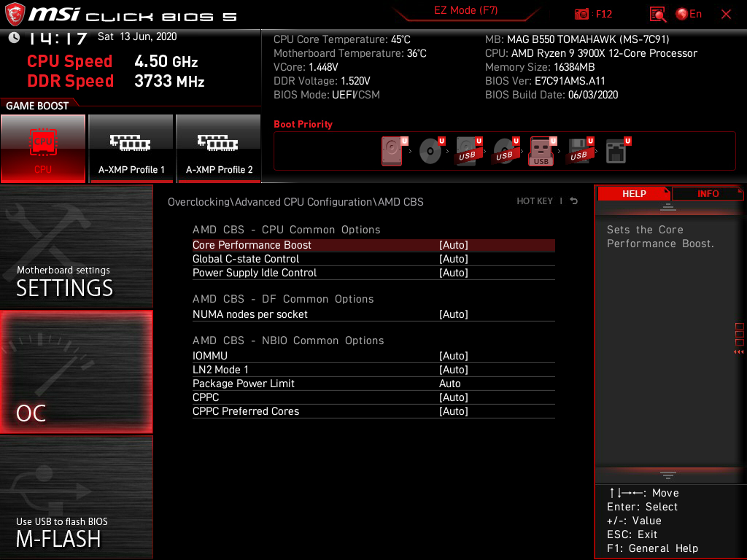Image resolution: width=747 pixels, height=560 pixels.
Task: Click the MSI dragon shield logo
Action: point(15,15)
